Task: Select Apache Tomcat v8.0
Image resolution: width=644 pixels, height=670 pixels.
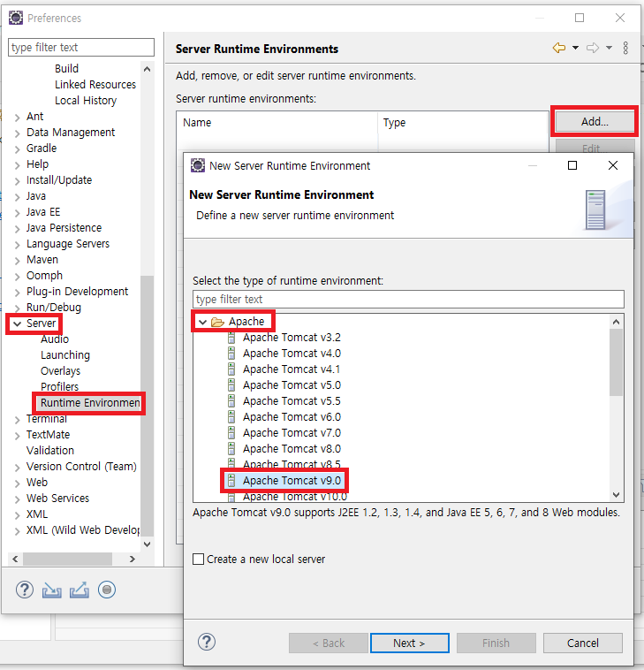Action: click(x=292, y=449)
